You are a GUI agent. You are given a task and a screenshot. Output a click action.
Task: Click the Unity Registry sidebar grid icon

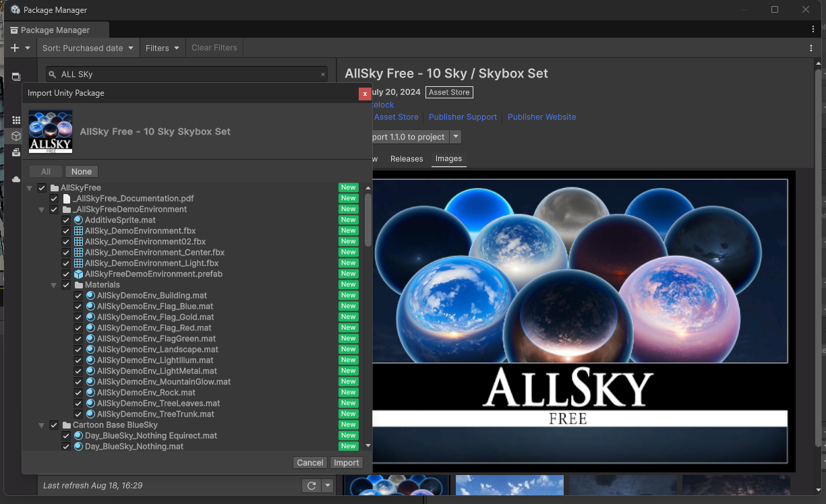pyautogui.click(x=16, y=121)
